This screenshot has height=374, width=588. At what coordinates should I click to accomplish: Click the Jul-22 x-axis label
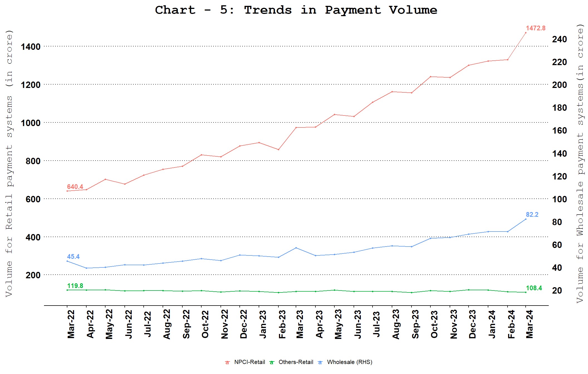pos(148,324)
